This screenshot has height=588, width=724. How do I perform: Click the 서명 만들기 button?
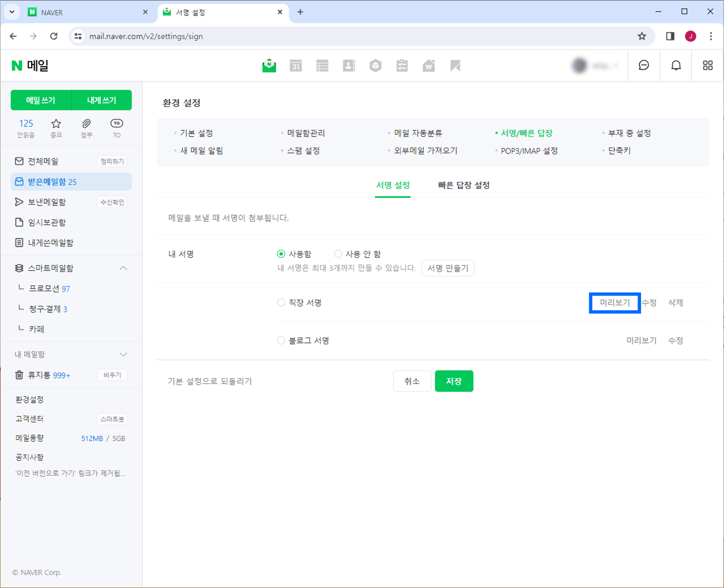click(447, 268)
